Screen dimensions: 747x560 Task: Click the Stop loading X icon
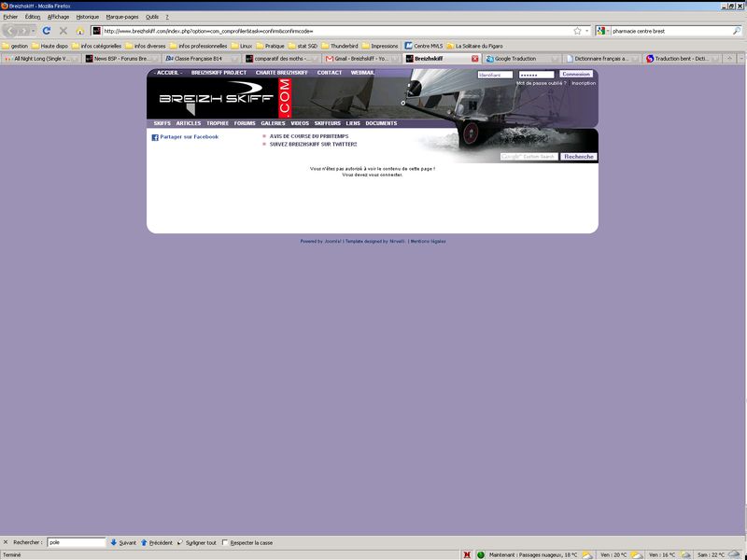63,31
